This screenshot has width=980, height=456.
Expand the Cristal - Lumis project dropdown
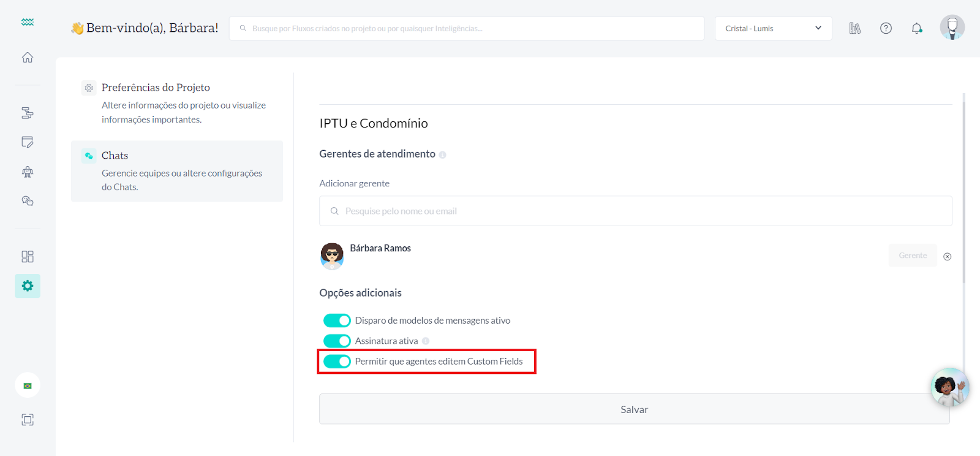click(773, 28)
